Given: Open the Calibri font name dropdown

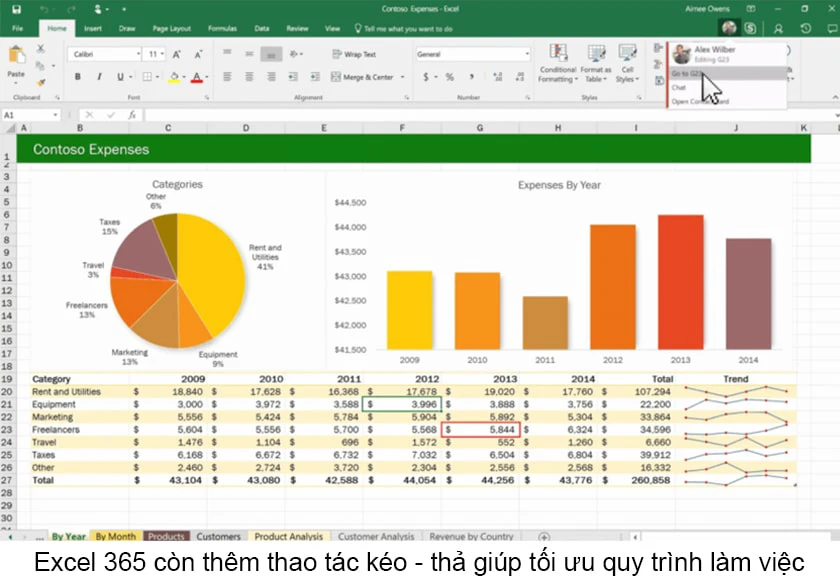Looking at the screenshot, I should point(138,54).
